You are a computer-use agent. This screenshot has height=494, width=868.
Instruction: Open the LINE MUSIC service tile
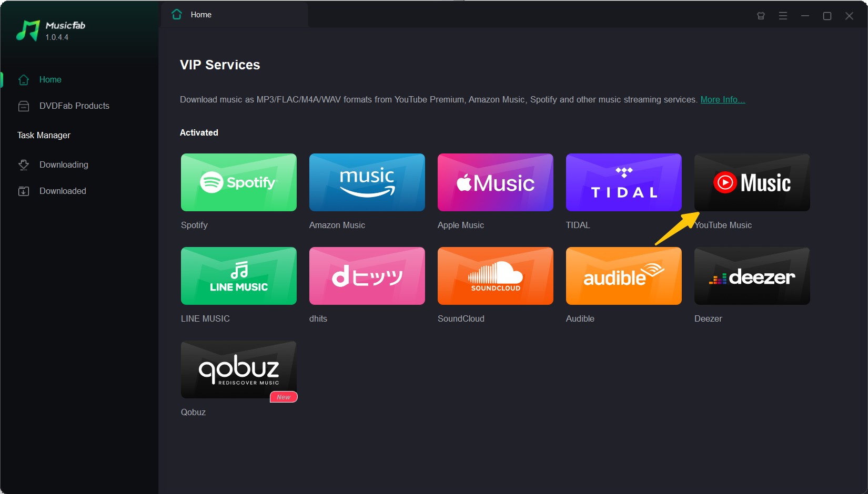pos(239,276)
